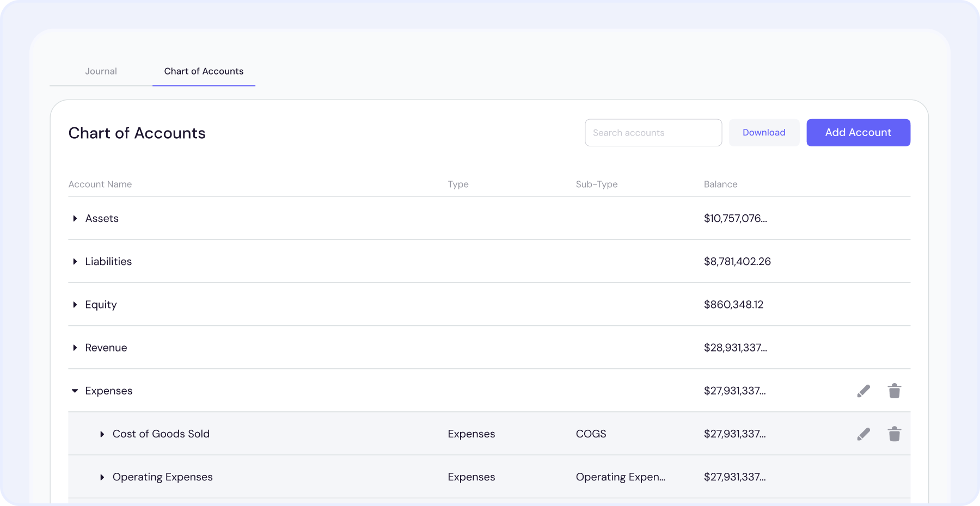Click the delete trash icon for Expenses
Viewport: 980px width, 506px height.
pos(895,391)
